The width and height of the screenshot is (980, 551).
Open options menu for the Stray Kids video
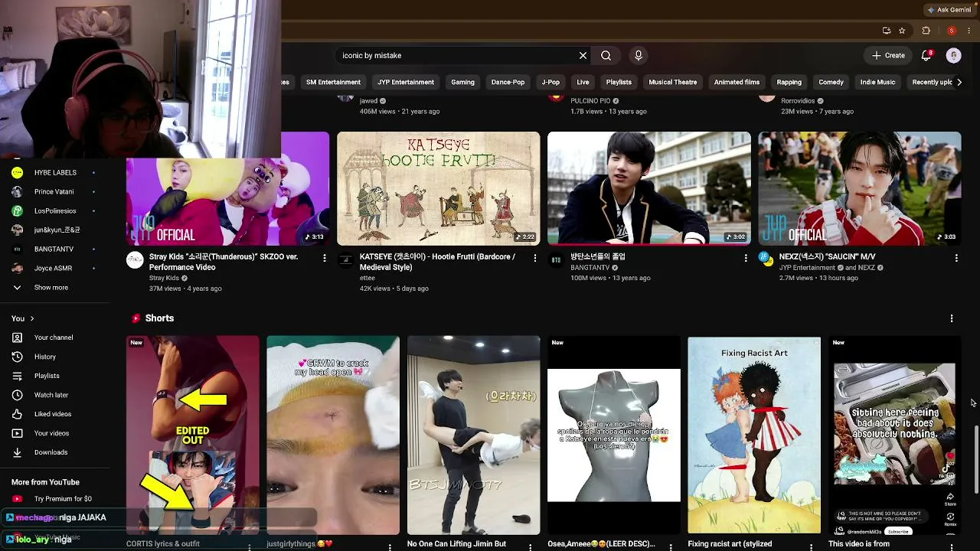[x=325, y=259]
